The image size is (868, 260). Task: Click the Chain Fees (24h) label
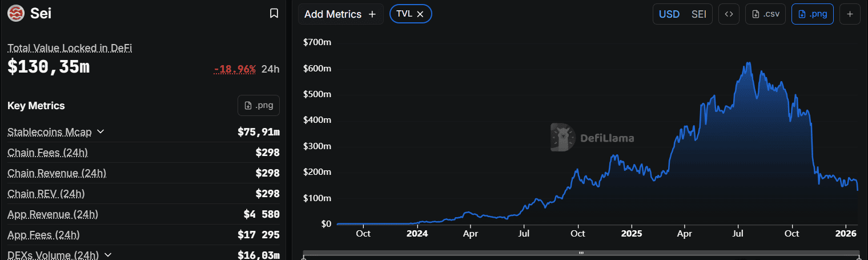coord(47,153)
